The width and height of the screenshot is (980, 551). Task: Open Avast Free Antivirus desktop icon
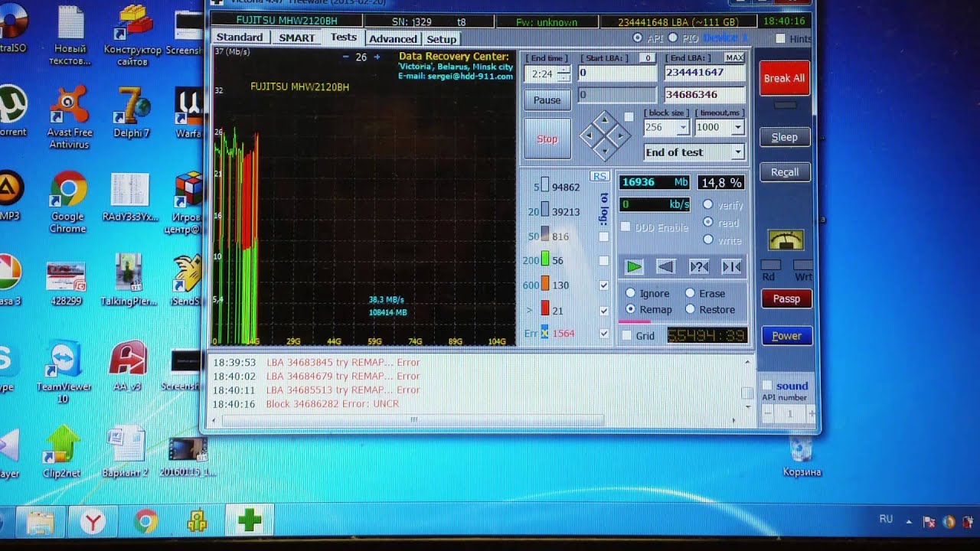pos(69,117)
